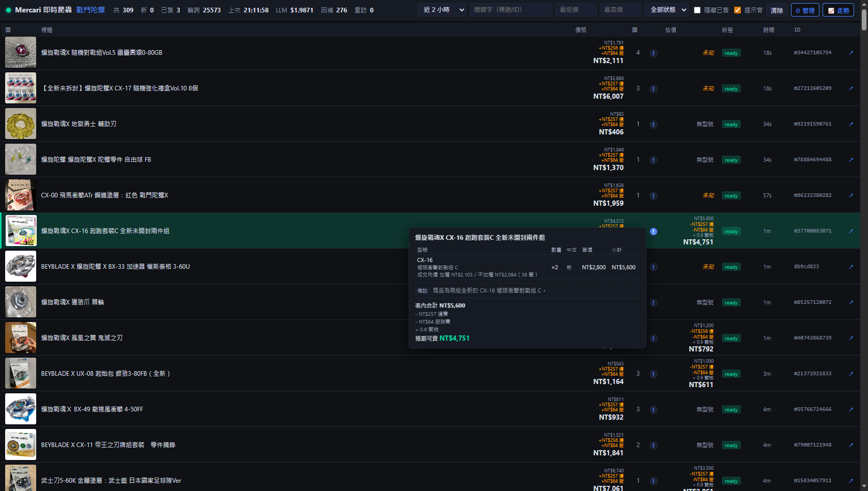Screen dimensions: 868x491
Task: Click info icon for BX-49 4-50FF row
Action: point(654,410)
